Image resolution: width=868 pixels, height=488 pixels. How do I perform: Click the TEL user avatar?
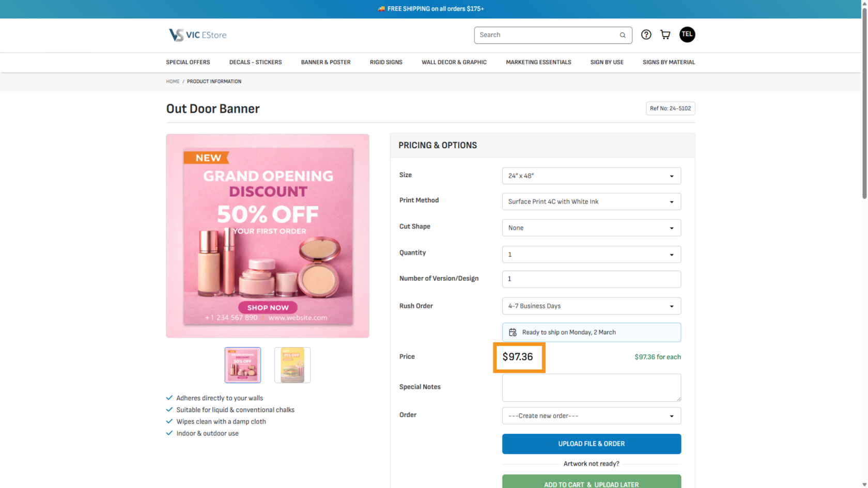point(687,35)
